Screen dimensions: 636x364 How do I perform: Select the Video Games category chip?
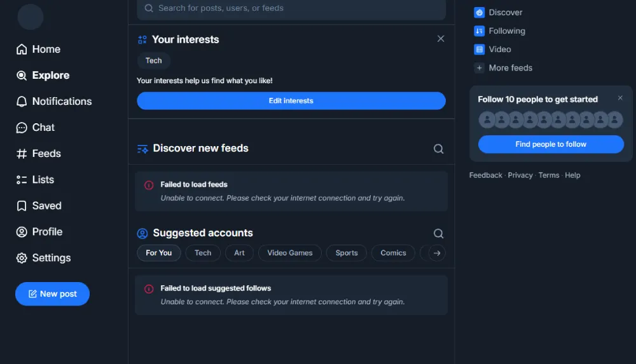click(289, 253)
